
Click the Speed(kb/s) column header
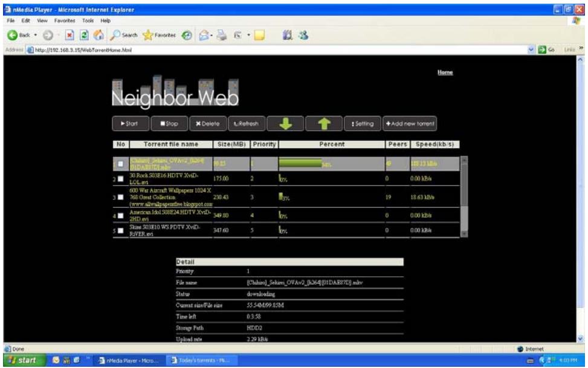[x=435, y=144]
